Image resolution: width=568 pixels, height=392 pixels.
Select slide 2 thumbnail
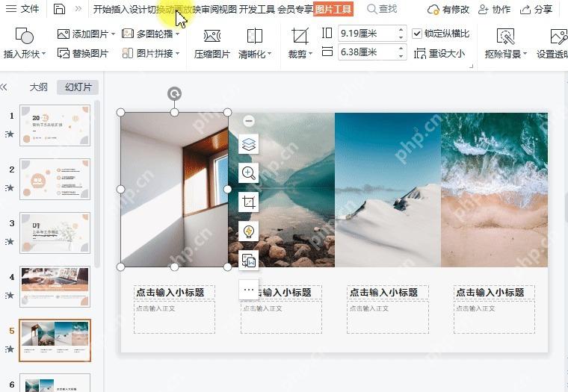(55, 179)
